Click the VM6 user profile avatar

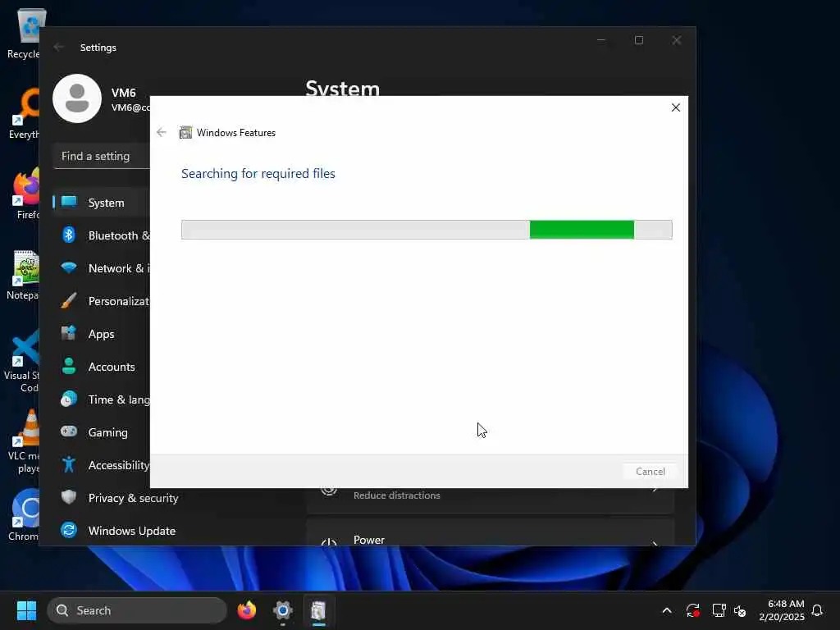77,98
